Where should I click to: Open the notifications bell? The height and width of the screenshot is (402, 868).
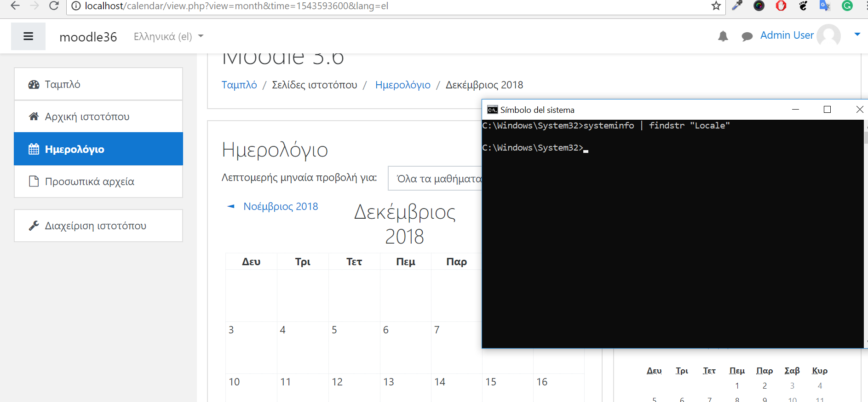pyautogui.click(x=723, y=36)
